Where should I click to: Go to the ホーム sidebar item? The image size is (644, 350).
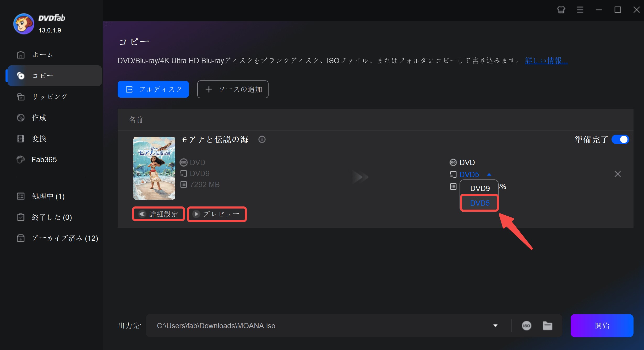(x=42, y=55)
